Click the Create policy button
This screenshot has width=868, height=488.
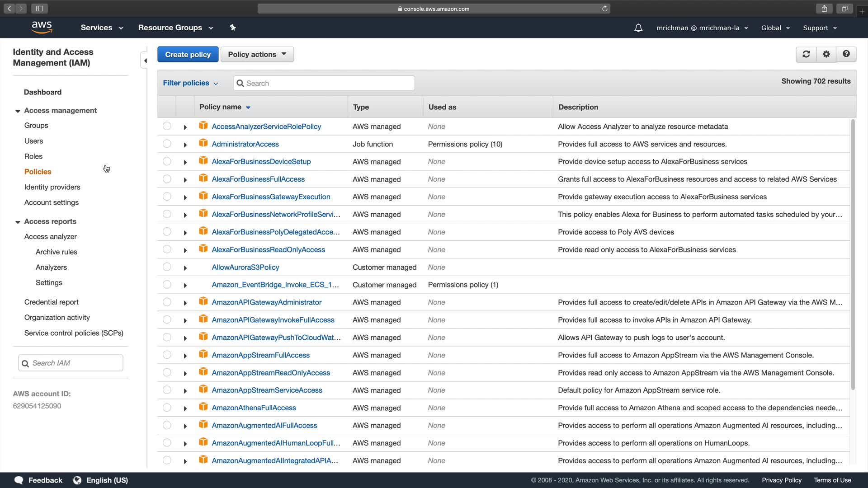pos(188,54)
